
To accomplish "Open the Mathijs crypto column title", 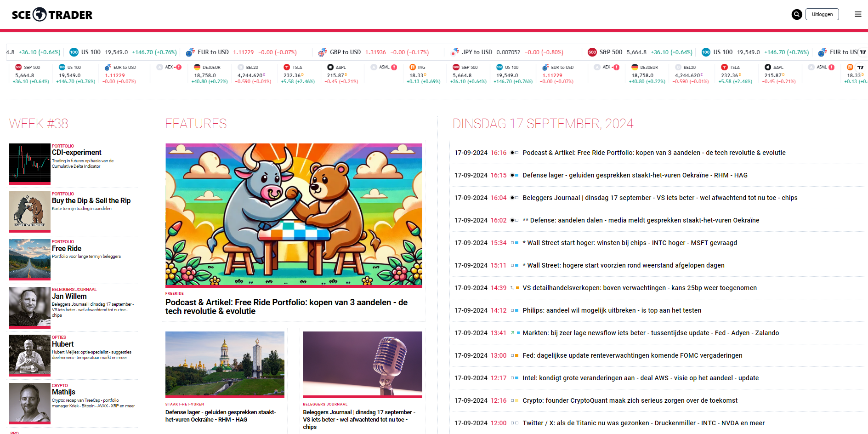I will pyautogui.click(x=63, y=392).
